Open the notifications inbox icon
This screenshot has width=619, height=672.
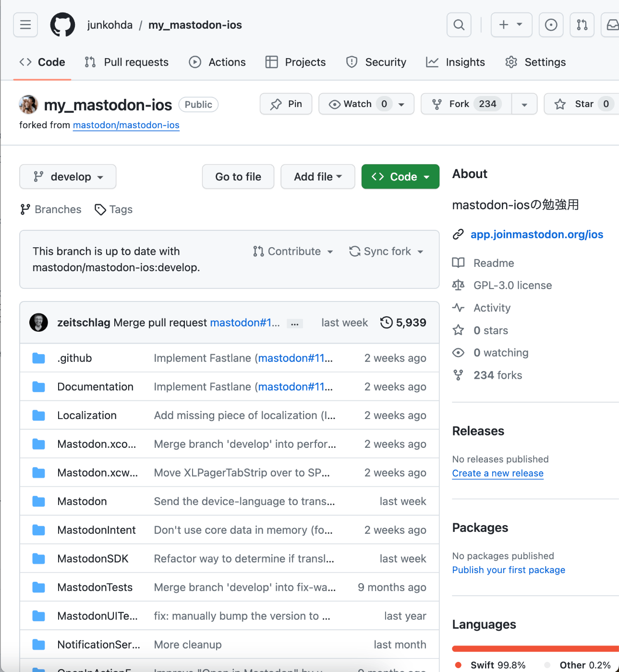click(611, 25)
